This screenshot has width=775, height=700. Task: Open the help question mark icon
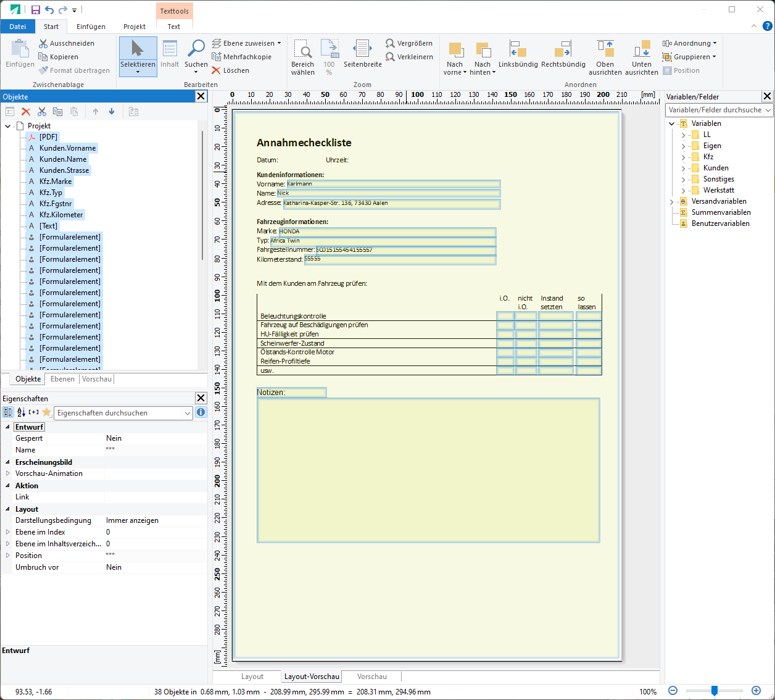pos(767,26)
